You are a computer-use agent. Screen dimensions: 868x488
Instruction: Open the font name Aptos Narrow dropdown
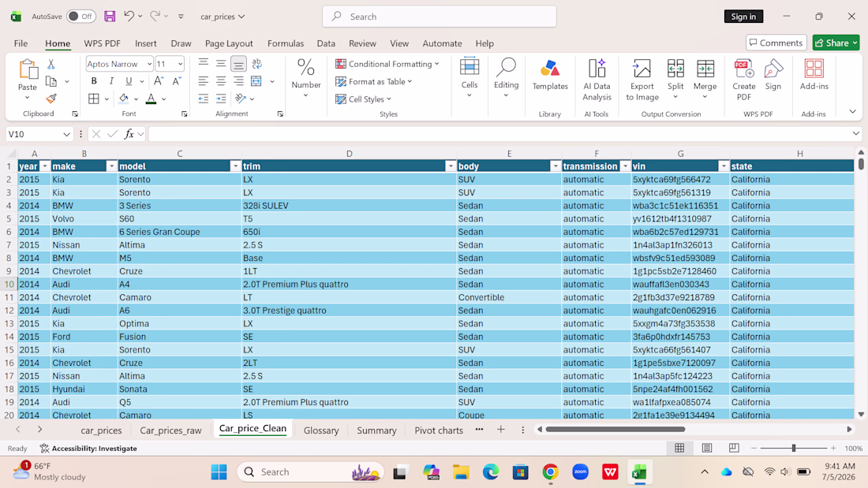click(x=149, y=64)
